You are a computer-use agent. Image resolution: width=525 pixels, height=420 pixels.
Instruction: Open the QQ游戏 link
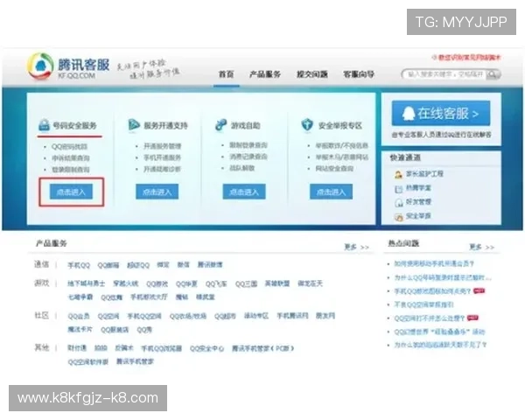point(157,283)
